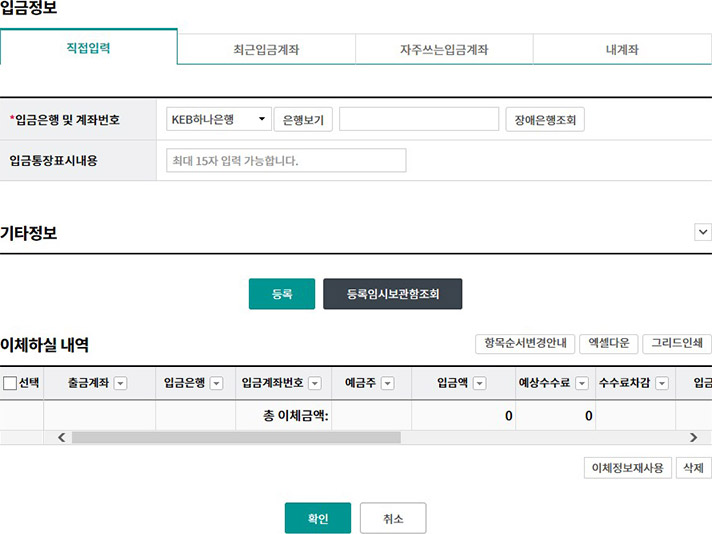Open filter dropdown on 입금계좌번호 column
Viewport: 712px width, 534px height.
315,383
